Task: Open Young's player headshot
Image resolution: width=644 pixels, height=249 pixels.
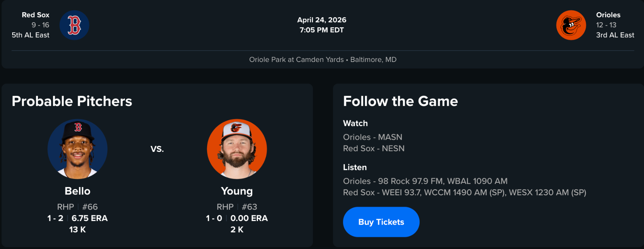Action: pos(237,149)
